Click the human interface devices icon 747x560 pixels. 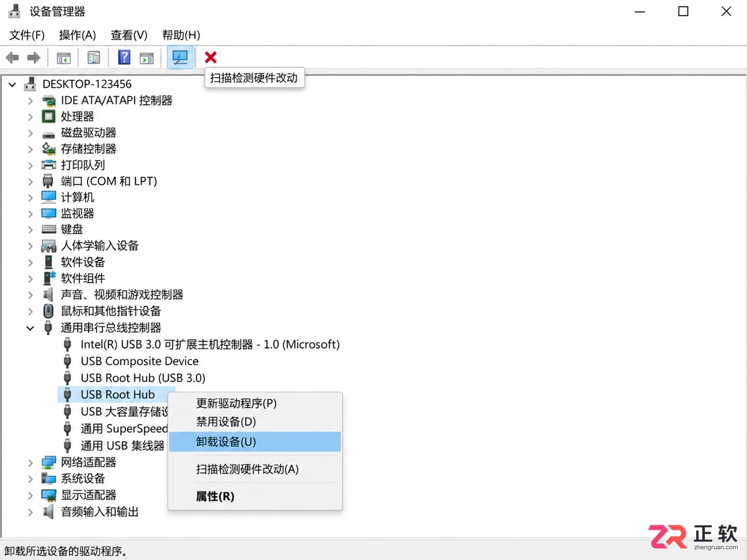coord(49,246)
